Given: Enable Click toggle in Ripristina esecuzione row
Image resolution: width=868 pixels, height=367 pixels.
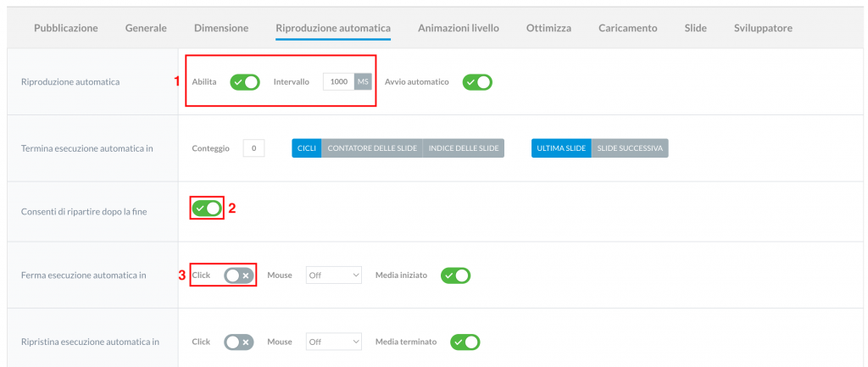Looking at the screenshot, I should click(x=239, y=342).
